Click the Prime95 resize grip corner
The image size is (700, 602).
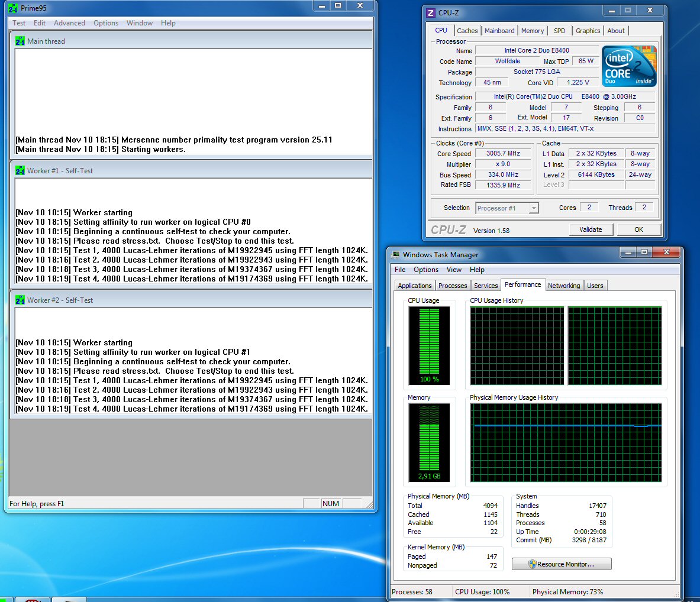[369, 504]
